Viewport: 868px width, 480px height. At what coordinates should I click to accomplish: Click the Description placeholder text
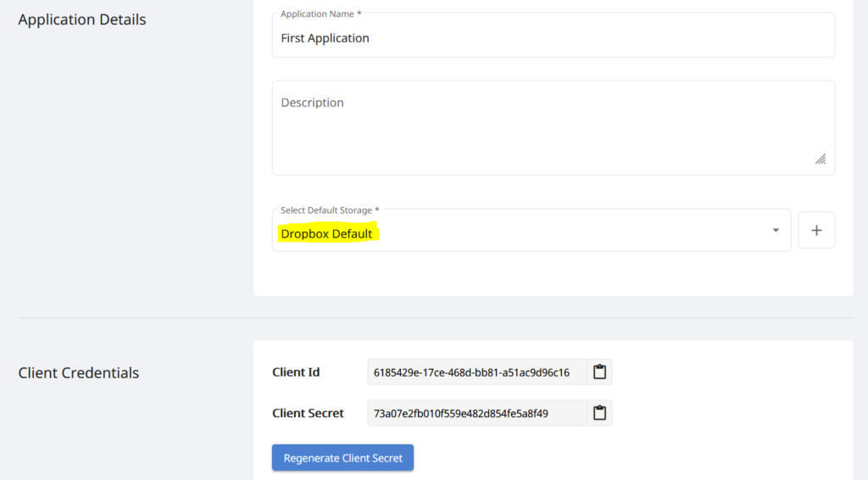click(313, 103)
